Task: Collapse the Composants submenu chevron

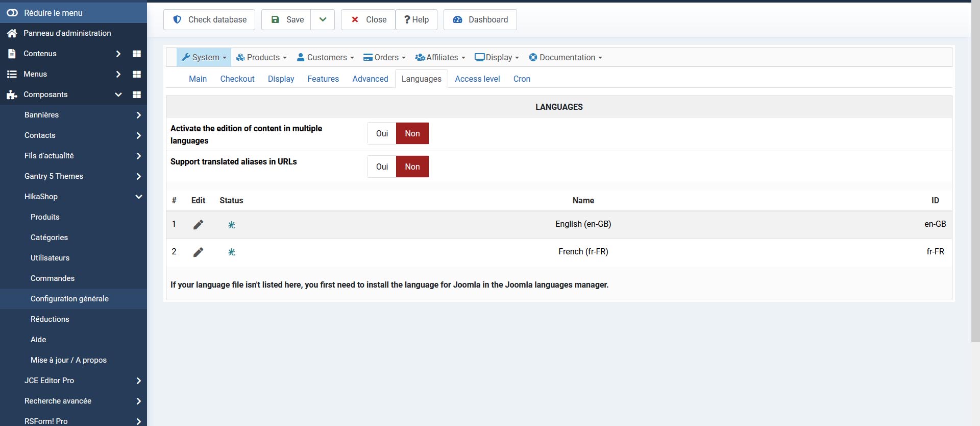Action: 118,94
